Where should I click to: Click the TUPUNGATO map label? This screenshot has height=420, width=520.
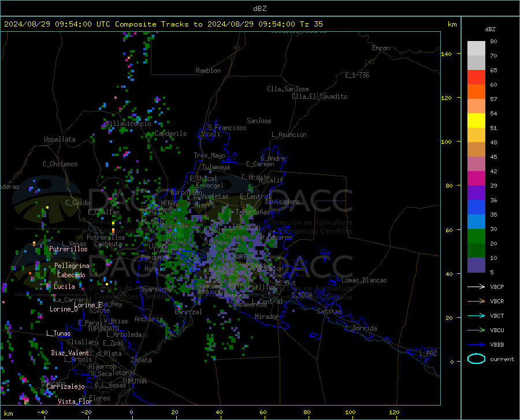(x=103, y=328)
